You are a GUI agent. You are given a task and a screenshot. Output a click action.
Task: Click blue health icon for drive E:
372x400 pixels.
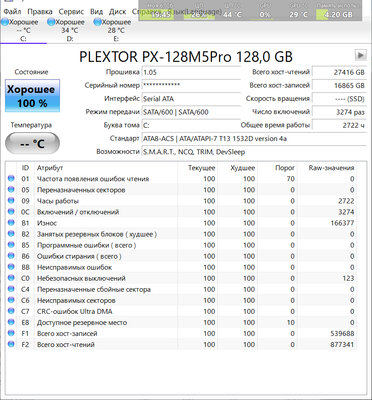(97, 22)
